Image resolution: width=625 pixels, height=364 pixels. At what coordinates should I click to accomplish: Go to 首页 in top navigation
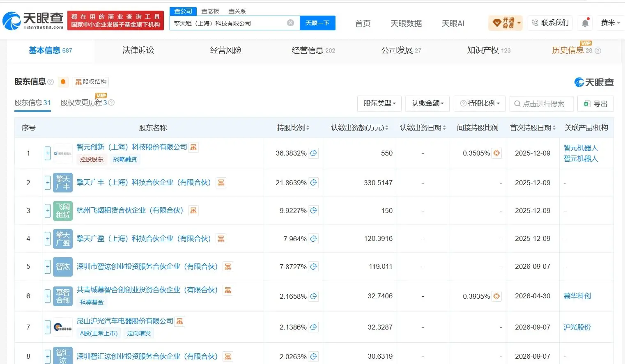coord(363,23)
